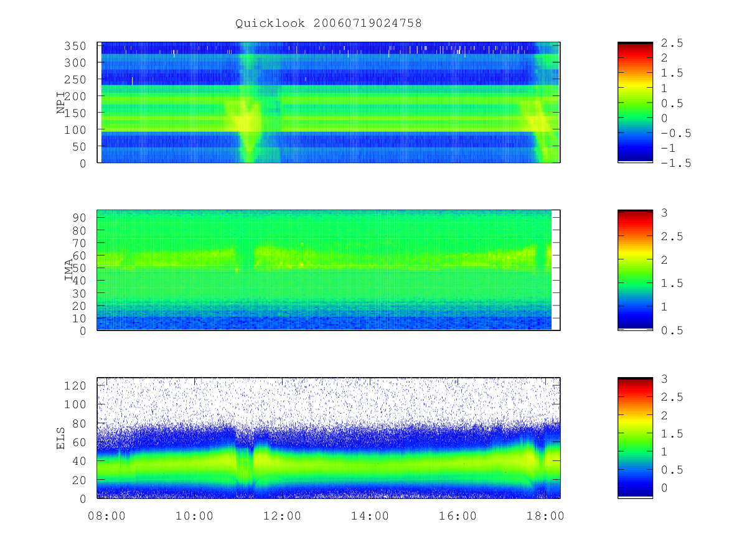The height and width of the screenshot is (560, 747).
Task: Select the 12:00 time tick label
Action: point(282,516)
